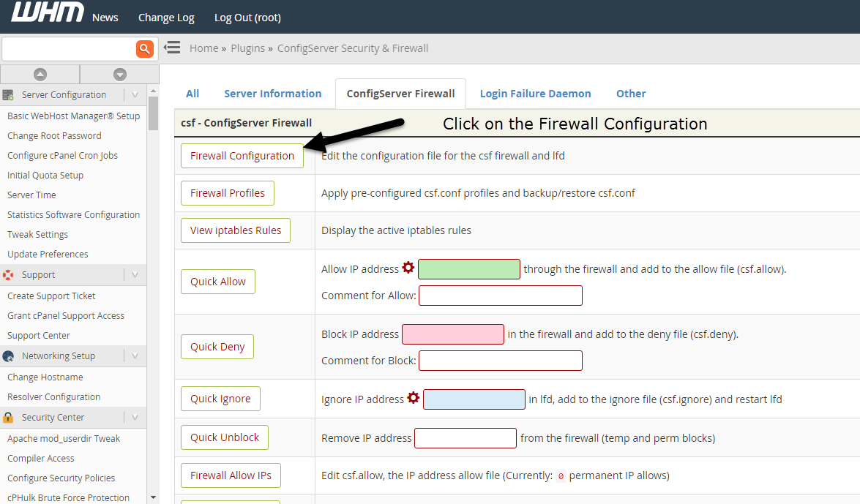Image resolution: width=860 pixels, height=504 pixels.
Task: Click the sidebar scrollbar down arrow
Action: click(x=153, y=497)
